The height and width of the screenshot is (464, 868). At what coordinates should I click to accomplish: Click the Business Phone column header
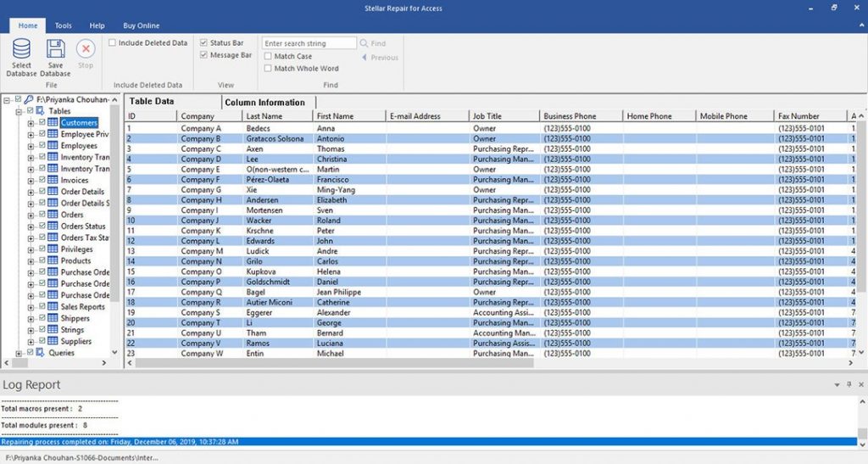coord(581,116)
